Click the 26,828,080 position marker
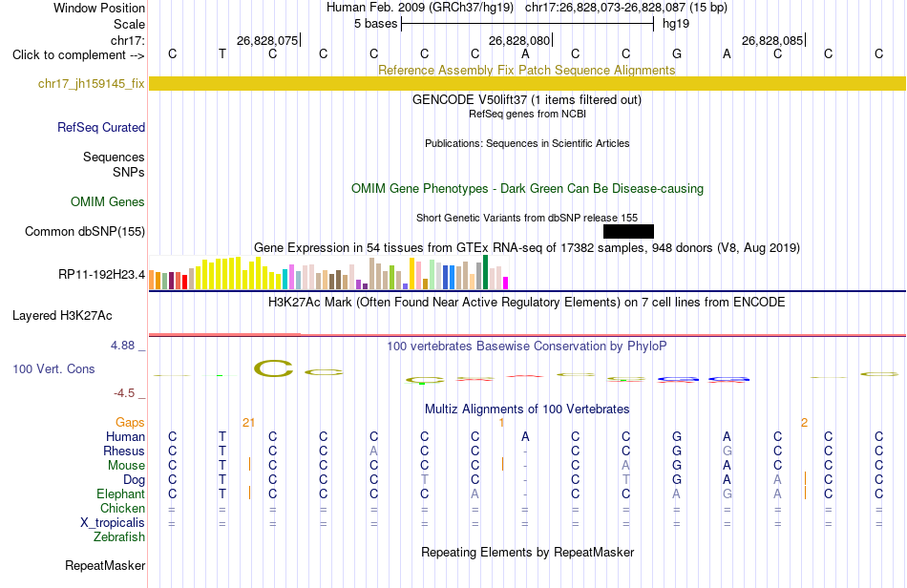Screen dimensions: 907x588 (519, 40)
